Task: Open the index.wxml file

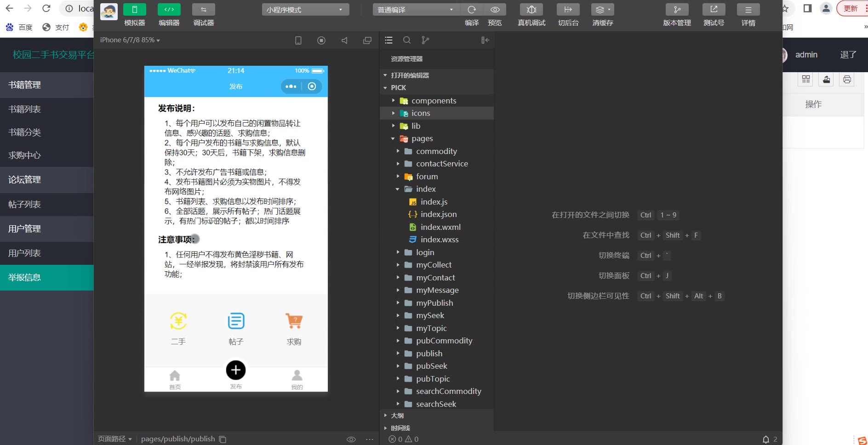Action: click(x=440, y=227)
